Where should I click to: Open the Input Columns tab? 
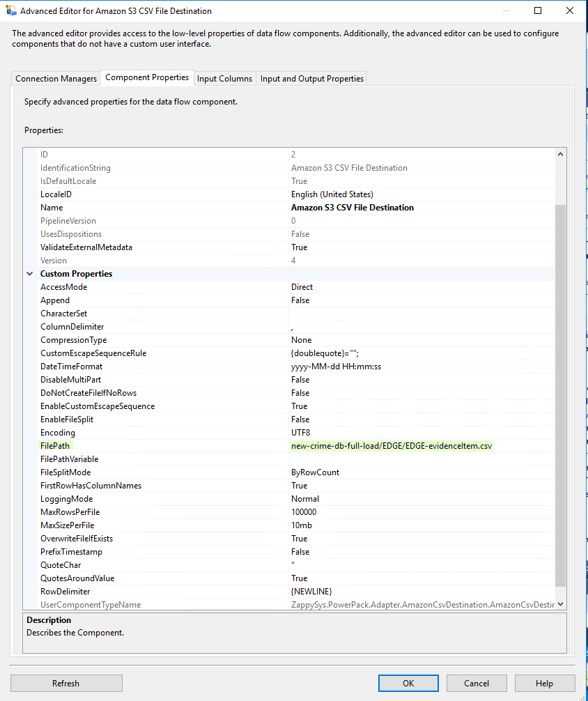pyautogui.click(x=224, y=79)
